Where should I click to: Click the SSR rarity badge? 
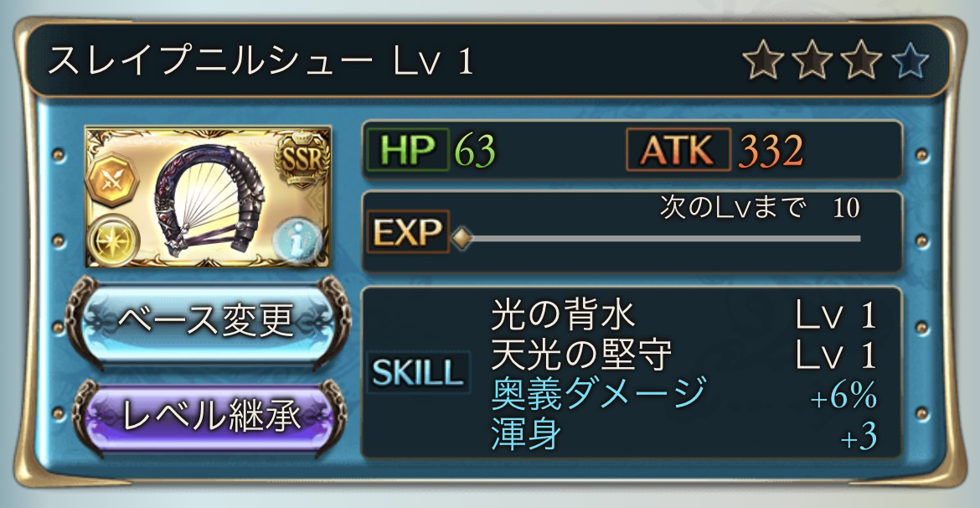click(x=302, y=160)
